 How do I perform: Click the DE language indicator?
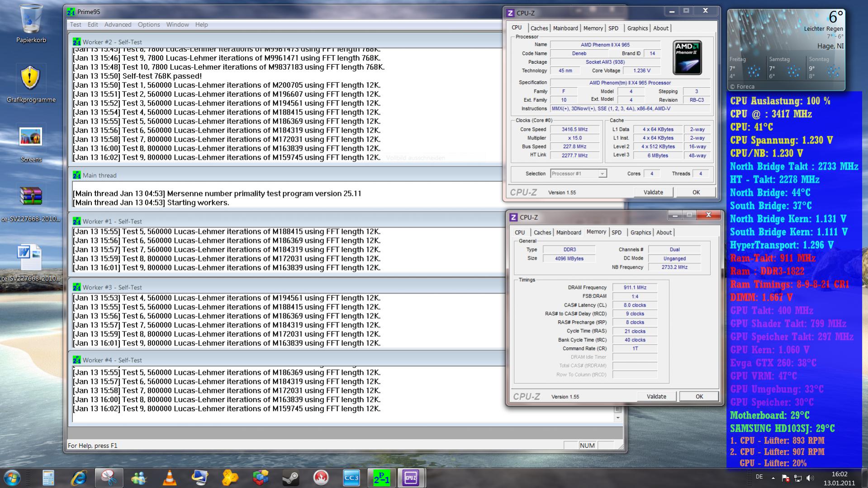(x=759, y=477)
